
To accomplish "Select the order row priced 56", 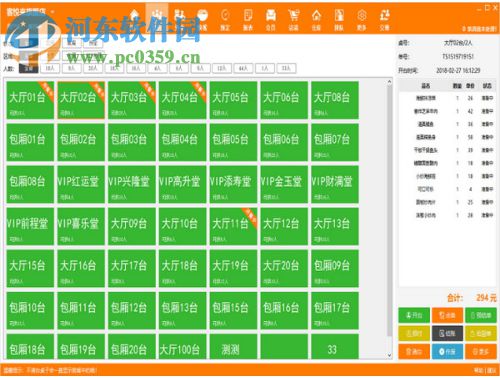I will point(448,137).
